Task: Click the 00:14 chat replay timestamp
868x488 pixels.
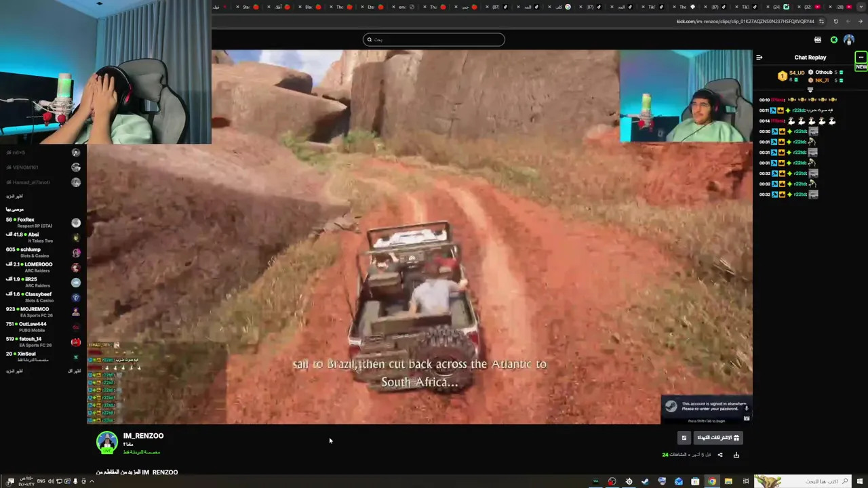Action: (764, 121)
